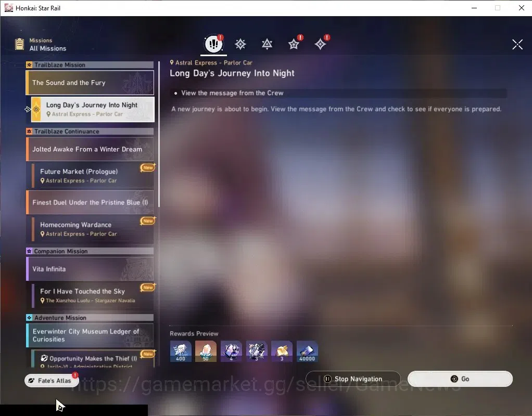532x416 pixels.
Task: Collapse the Companion Mission section header
Action: click(90, 251)
